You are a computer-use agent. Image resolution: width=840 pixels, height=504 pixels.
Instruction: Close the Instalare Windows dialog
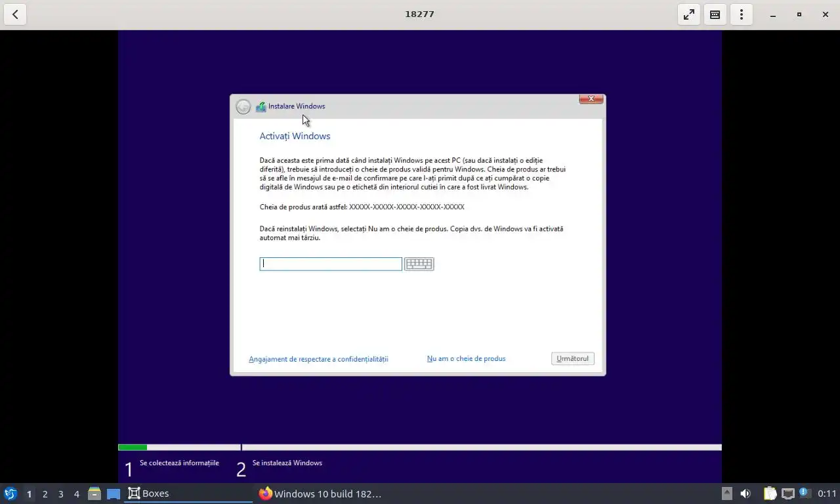tap(591, 98)
